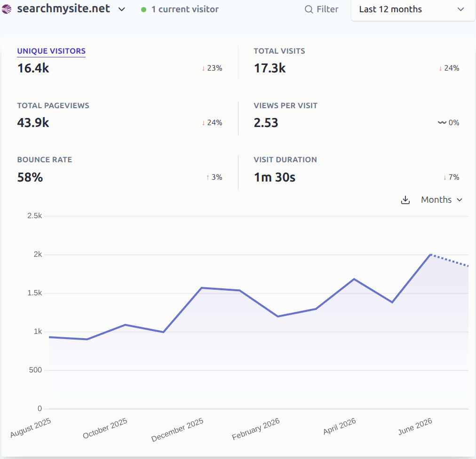Image resolution: width=476 pixels, height=459 pixels.
Task: Open the Months interval dropdown
Action: coord(441,200)
